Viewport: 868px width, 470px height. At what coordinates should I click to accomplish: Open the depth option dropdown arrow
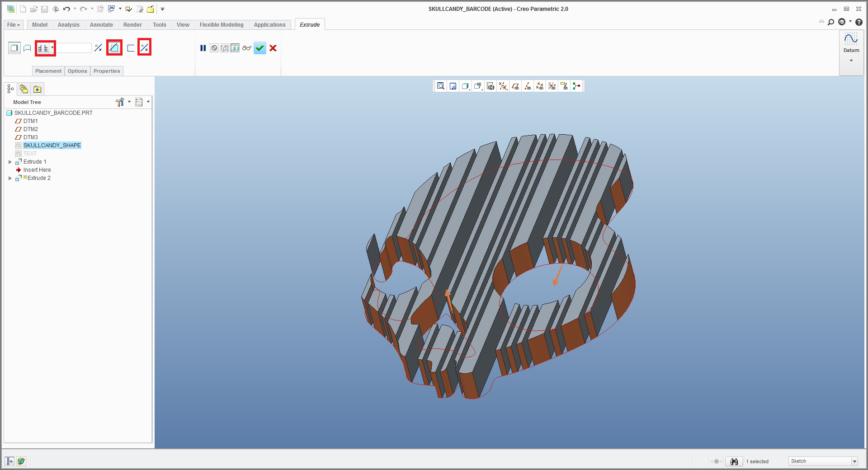(x=52, y=47)
